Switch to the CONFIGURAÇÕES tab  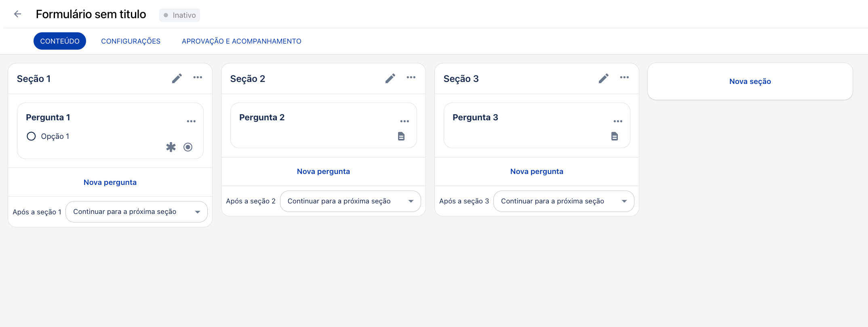(x=131, y=41)
